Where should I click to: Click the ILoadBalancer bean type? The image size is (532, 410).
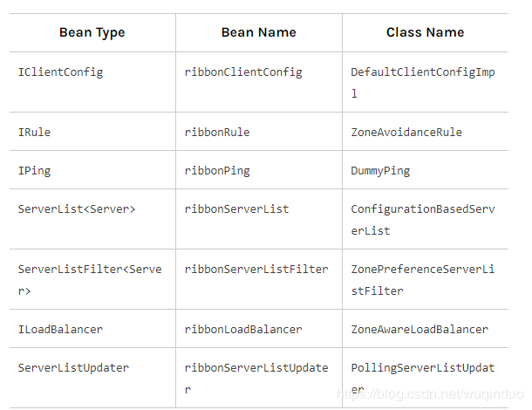point(60,330)
